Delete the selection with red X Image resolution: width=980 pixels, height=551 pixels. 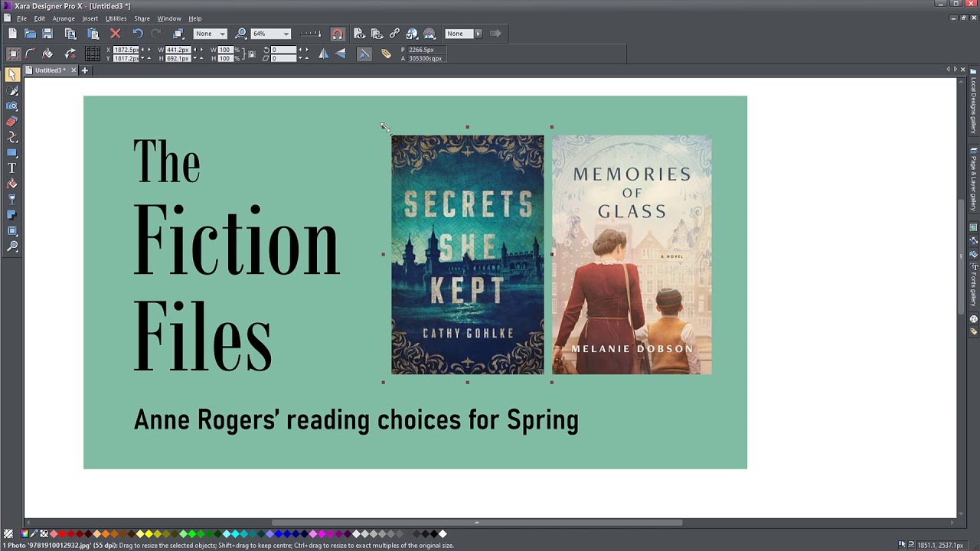[116, 34]
